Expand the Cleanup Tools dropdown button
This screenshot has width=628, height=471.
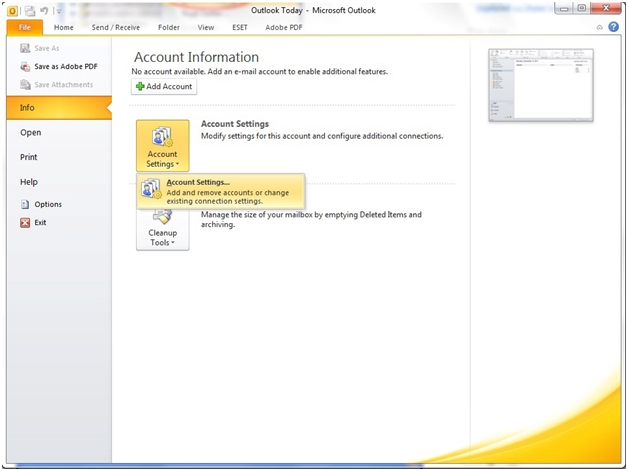coord(162,229)
